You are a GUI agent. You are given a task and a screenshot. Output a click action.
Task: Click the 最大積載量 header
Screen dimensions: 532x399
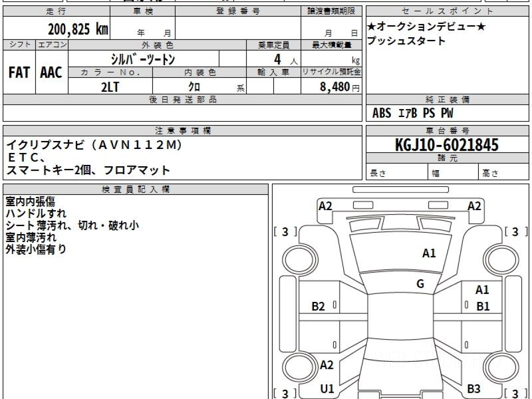coord(331,45)
